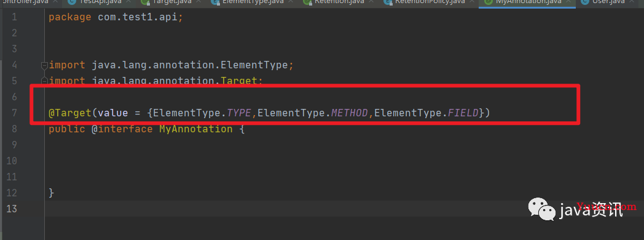Click gutter line number 8

(x=14, y=129)
